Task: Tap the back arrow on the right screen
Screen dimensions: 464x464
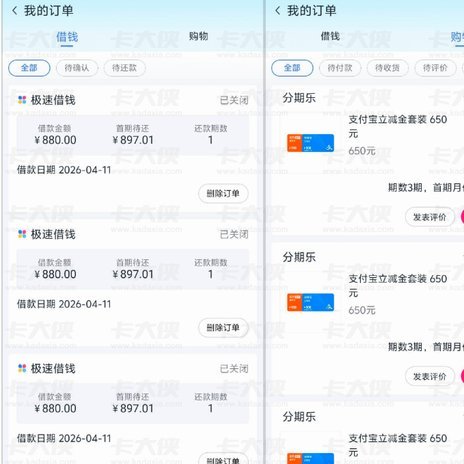Action: click(277, 11)
